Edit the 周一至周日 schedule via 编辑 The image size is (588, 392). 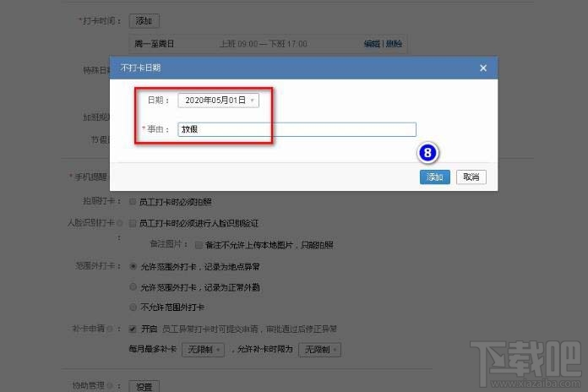click(372, 44)
